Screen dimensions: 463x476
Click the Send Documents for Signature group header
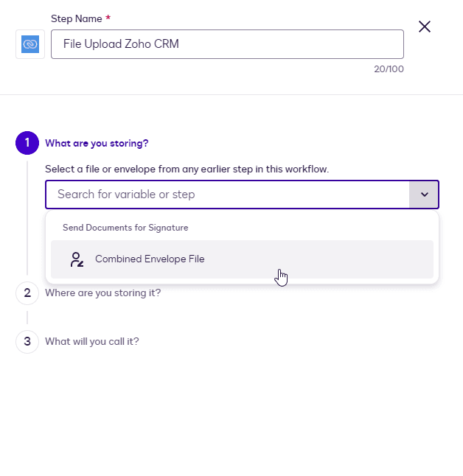pyautogui.click(x=125, y=228)
